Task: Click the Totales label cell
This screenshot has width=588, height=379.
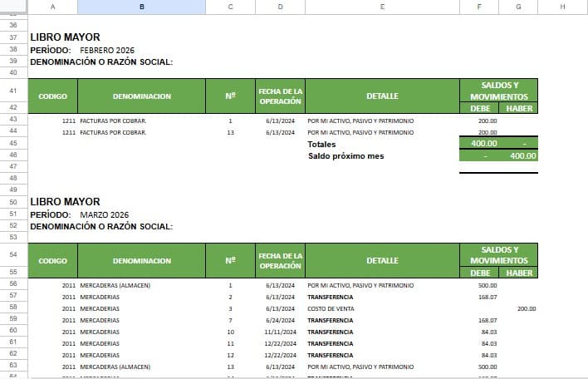Action: (321, 144)
